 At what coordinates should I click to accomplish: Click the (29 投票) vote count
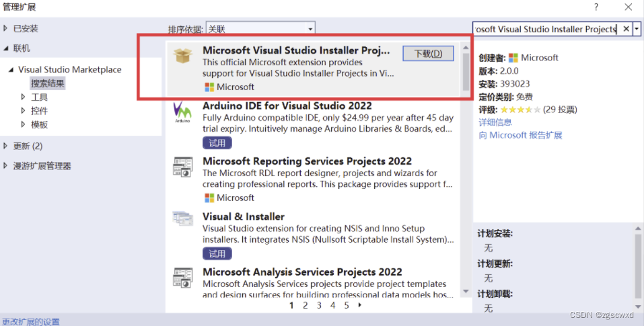[560, 110]
